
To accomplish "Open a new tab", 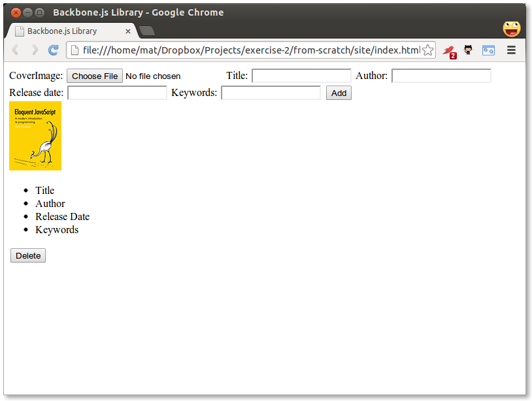I will (147, 31).
